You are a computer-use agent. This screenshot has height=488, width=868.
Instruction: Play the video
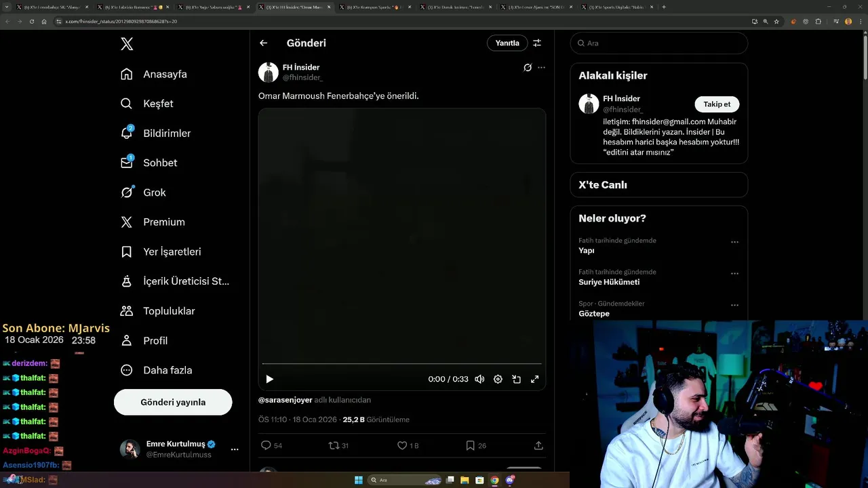click(269, 379)
